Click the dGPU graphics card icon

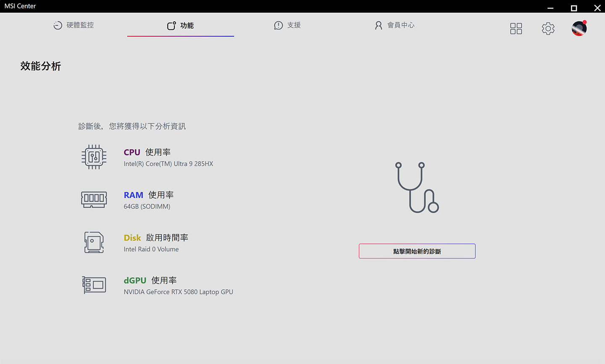(94, 285)
